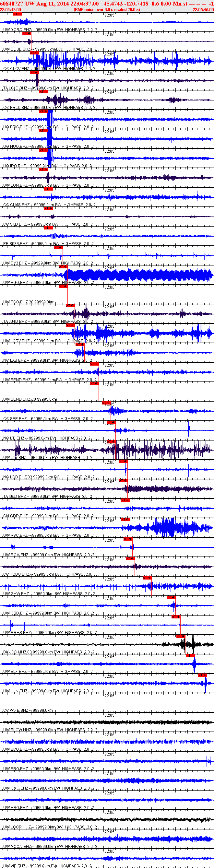Select the red pick marker on the UW.GHW trace
This screenshot has height=868, width=214.
147,578
